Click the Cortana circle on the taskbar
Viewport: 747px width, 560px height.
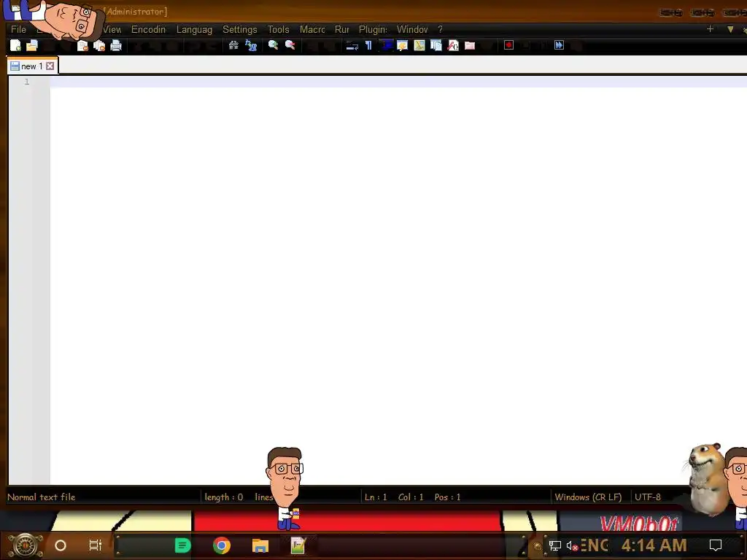(61, 545)
